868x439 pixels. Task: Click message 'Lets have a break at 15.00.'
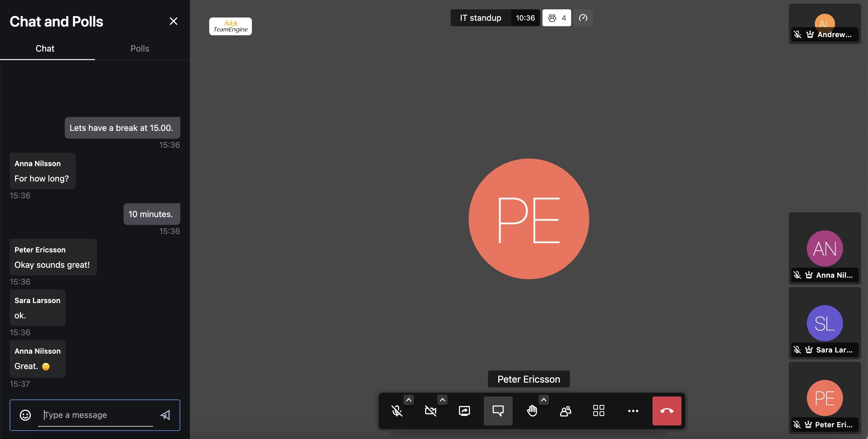coord(122,128)
